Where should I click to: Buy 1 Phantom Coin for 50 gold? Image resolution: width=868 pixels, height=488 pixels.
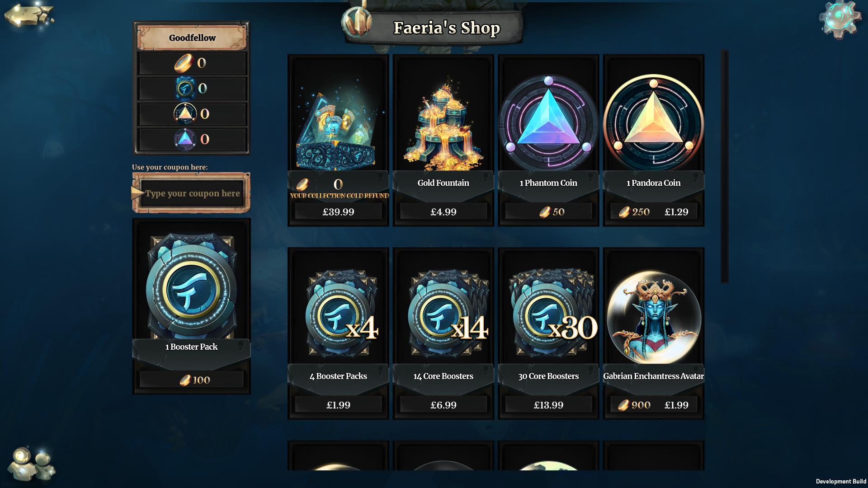point(548,212)
